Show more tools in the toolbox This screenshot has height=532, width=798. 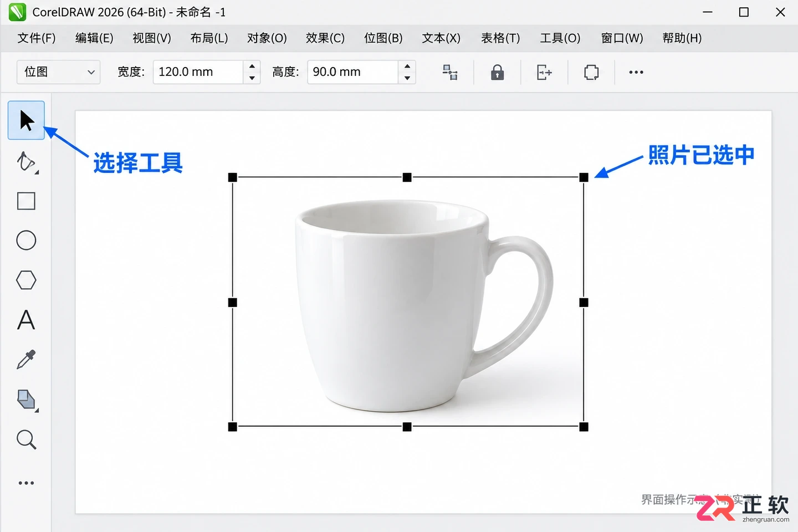pos(26,483)
